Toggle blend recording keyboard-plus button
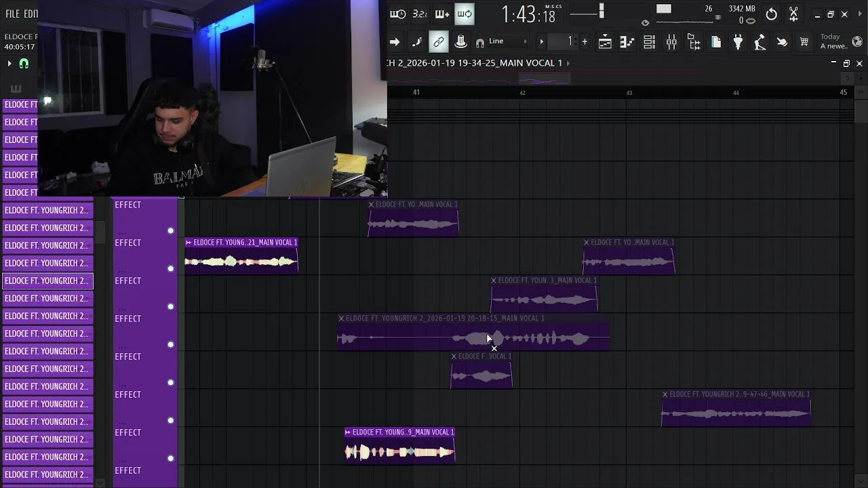868x488 pixels. click(442, 14)
